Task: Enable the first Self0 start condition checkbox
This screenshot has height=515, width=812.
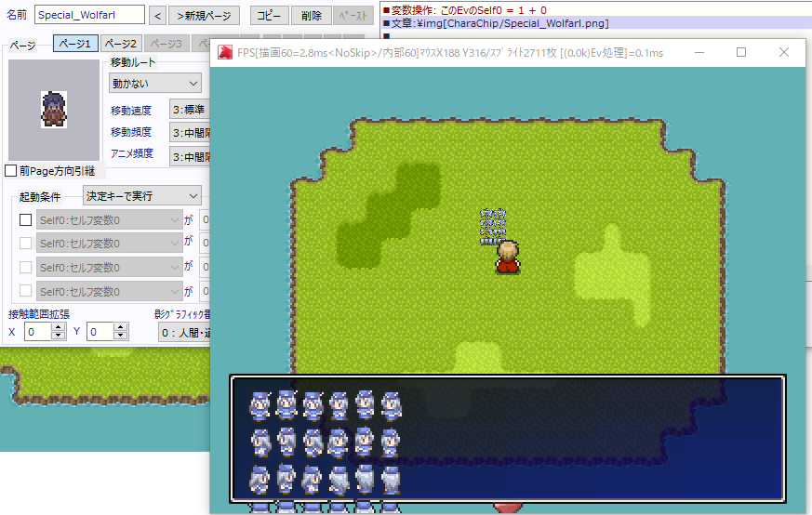Action: tap(25, 220)
